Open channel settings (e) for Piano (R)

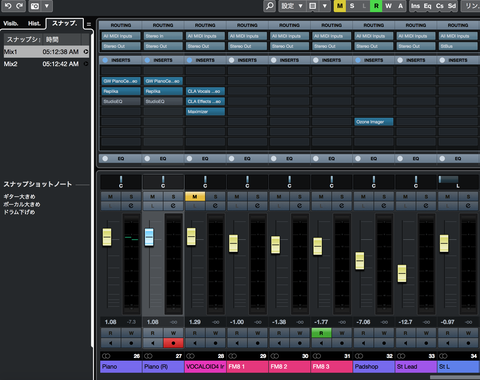[x=173, y=206]
